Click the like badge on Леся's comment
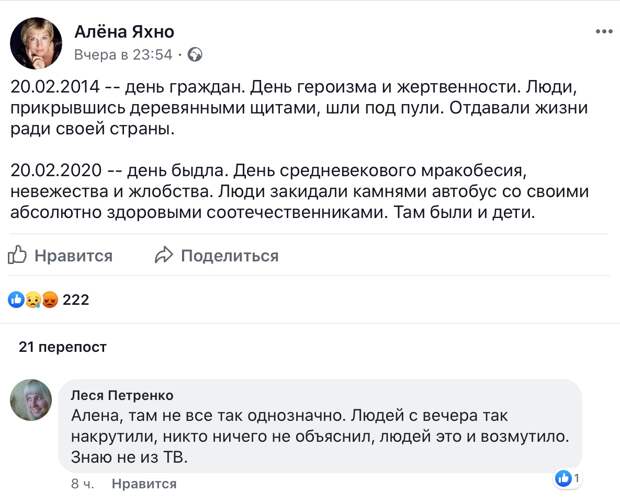Image resolution: width=620 pixels, height=504 pixels. [x=568, y=478]
